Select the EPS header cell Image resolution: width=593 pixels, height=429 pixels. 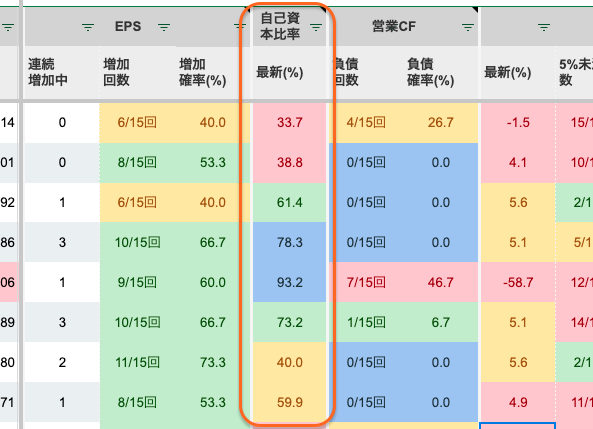pos(137,26)
